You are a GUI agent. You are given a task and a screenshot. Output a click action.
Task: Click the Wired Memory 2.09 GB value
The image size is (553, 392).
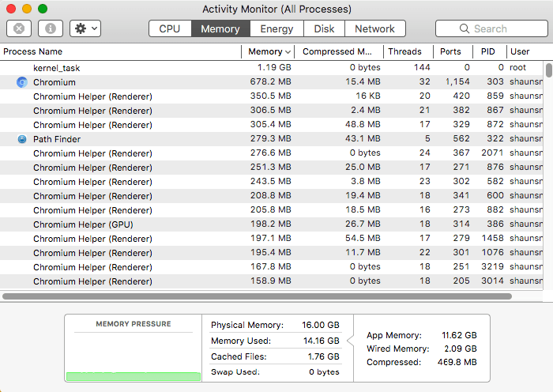coord(461,349)
